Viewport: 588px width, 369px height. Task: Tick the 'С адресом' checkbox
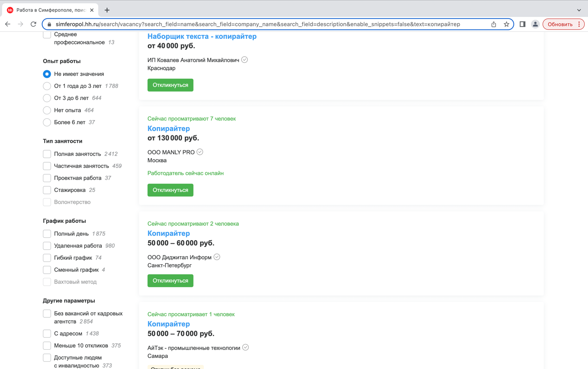click(x=47, y=334)
